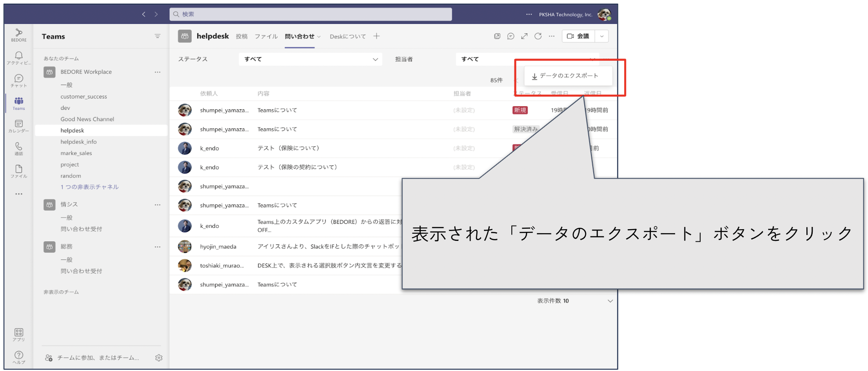Image resolution: width=868 pixels, height=371 pixels.
Task: Switch to the 投稿 tab
Action: [x=242, y=36]
